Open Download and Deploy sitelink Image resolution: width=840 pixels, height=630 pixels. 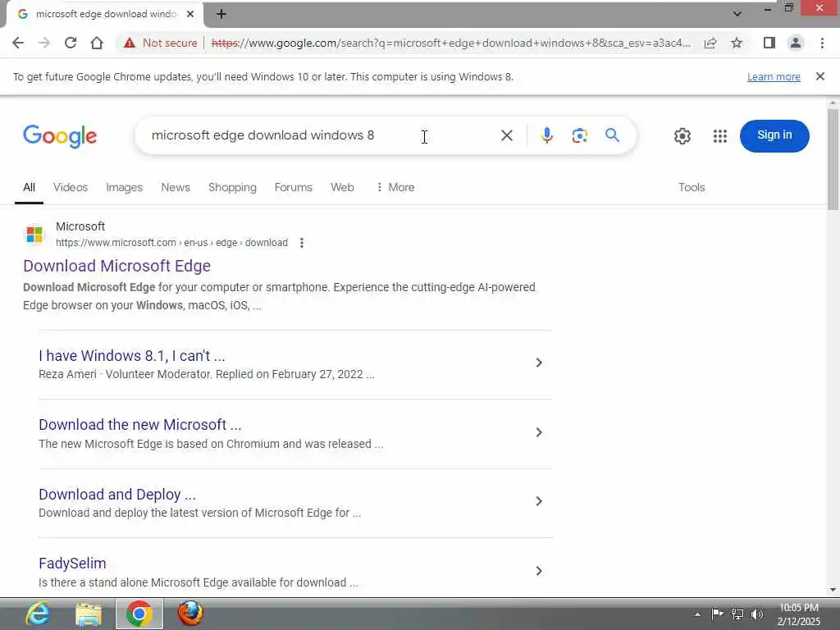pos(117,494)
